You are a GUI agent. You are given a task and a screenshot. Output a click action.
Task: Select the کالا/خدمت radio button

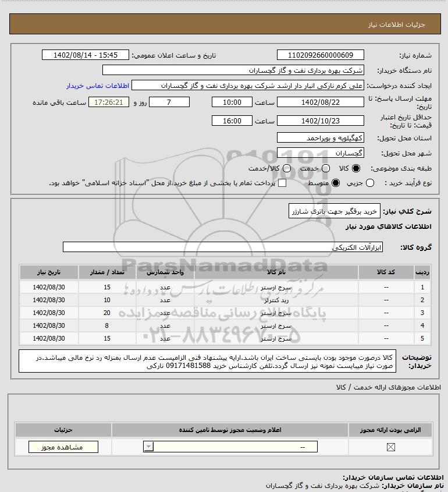pos(286,168)
